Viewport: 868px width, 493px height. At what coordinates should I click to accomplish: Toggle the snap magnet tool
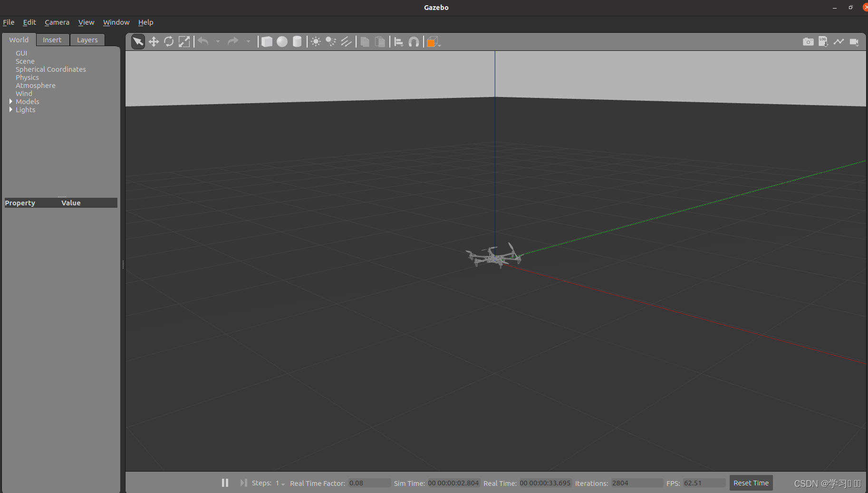click(x=414, y=42)
